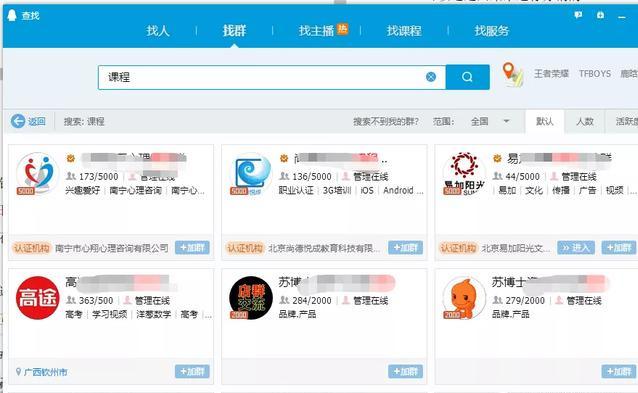
Task: Select the 默认 sort tab
Action: tap(544, 121)
